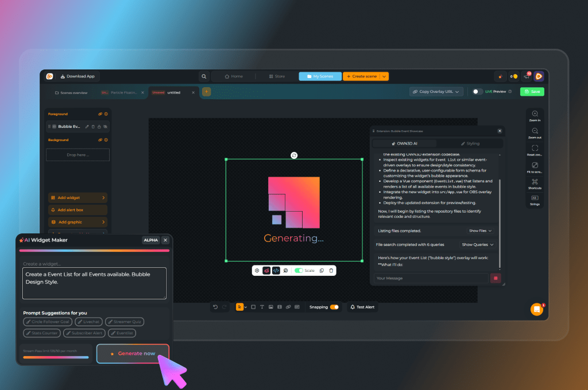The width and height of the screenshot is (588, 390).
Task: Toggle the Snapping switch
Action: pos(334,307)
